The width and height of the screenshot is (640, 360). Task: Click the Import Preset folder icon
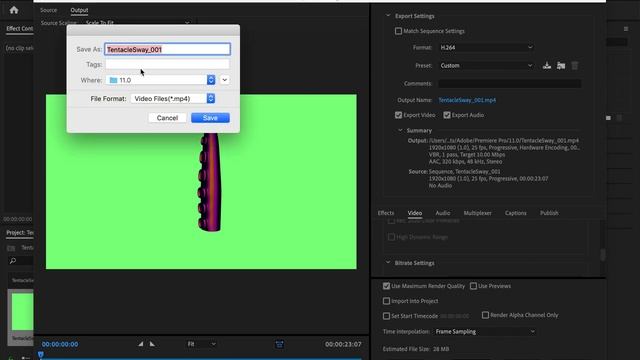click(561, 65)
